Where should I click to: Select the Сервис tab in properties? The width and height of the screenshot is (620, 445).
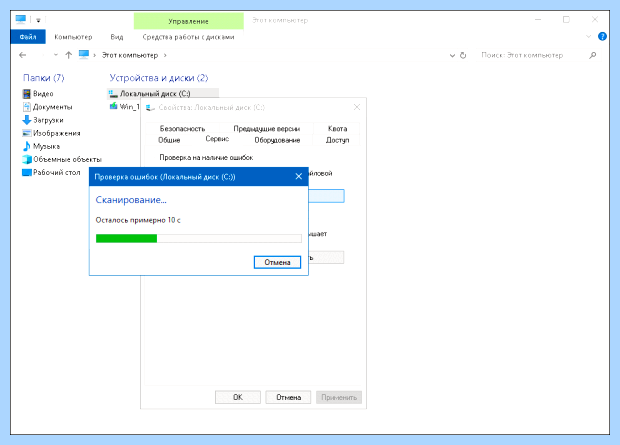[217, 139]
